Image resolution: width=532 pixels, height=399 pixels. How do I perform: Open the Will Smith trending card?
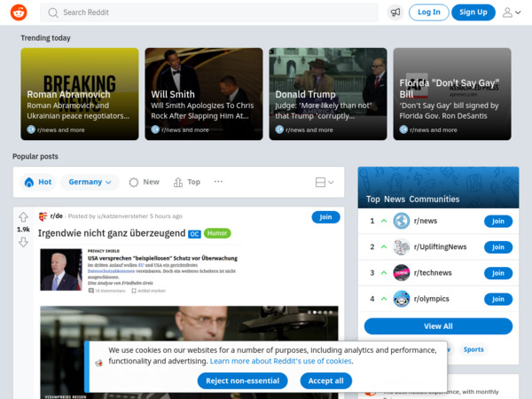[x=204, y=94]
